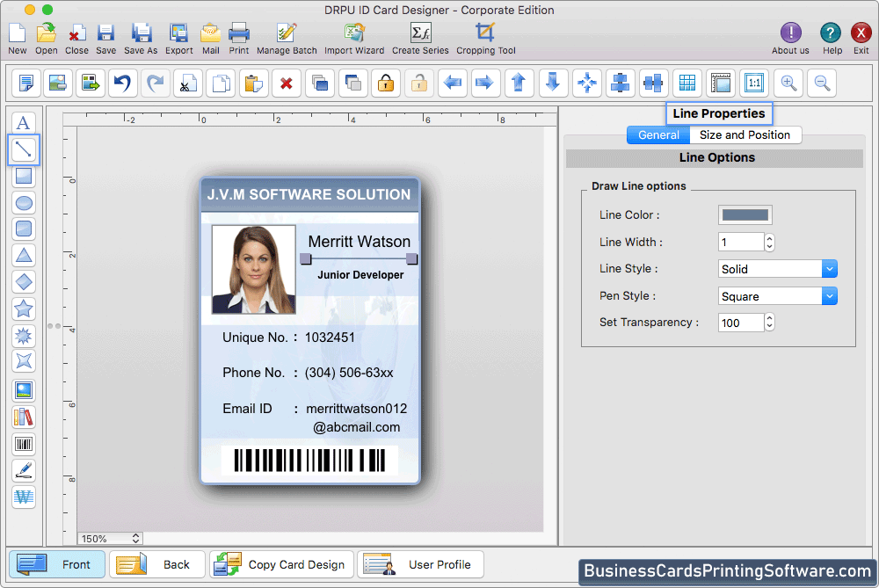The height and width of the screenshot is (588, 879).
Task: Switch to Size and Position tab
Action: 745,135
